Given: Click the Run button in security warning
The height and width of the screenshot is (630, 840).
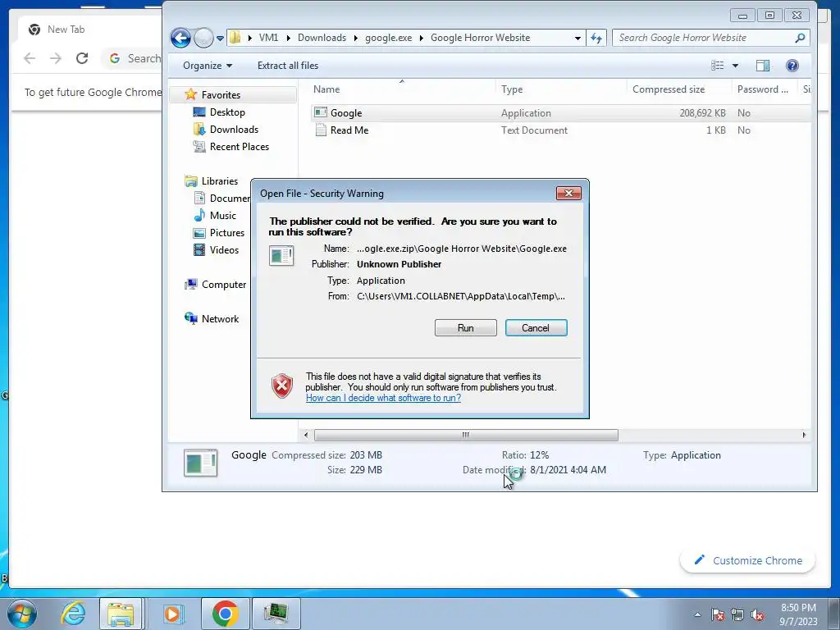Looking at the screenshot, I should [x=466, y=328].
